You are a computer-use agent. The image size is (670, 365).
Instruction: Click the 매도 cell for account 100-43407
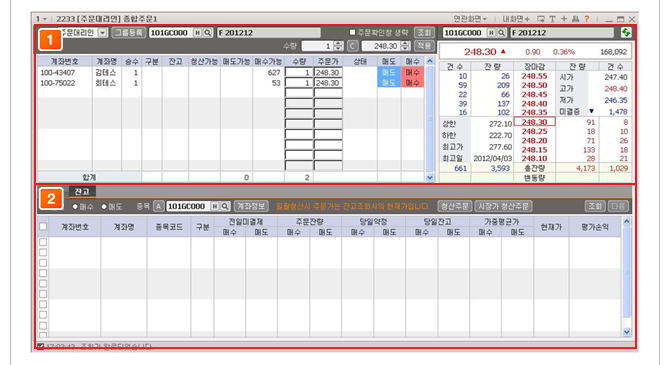click(389, 73)
